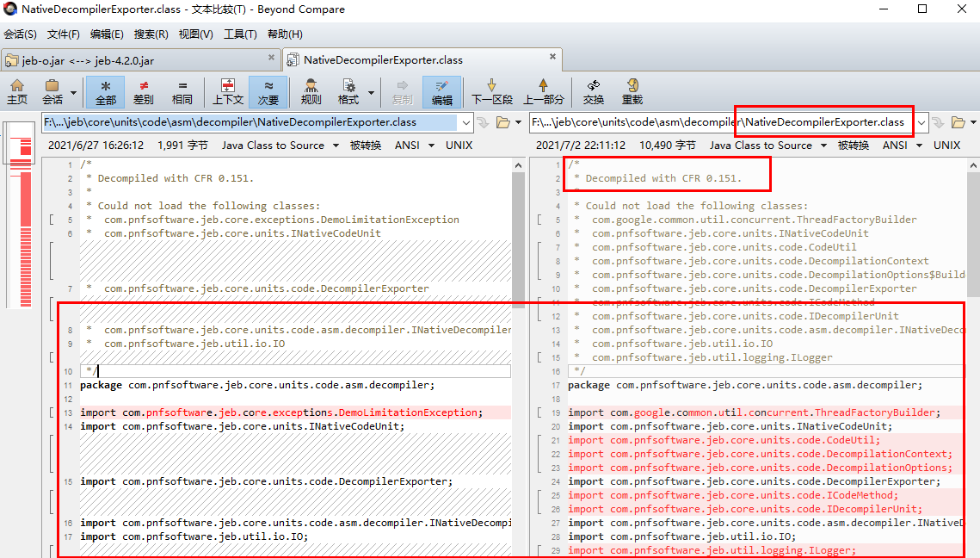Expand the right browse folder dropdown arrow
Image resolution: width=980 pixels, height=558 pixels.
(973, 122)
